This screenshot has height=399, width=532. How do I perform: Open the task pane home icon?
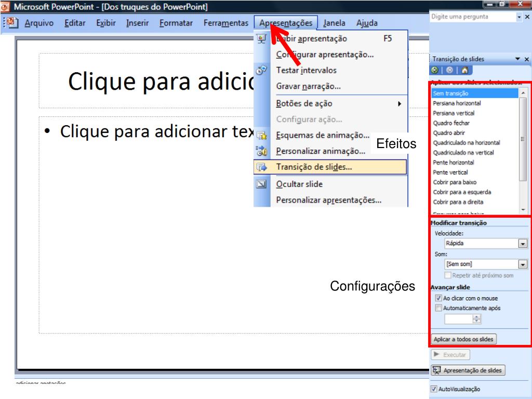pyautogui.click(x=464, y=70)
